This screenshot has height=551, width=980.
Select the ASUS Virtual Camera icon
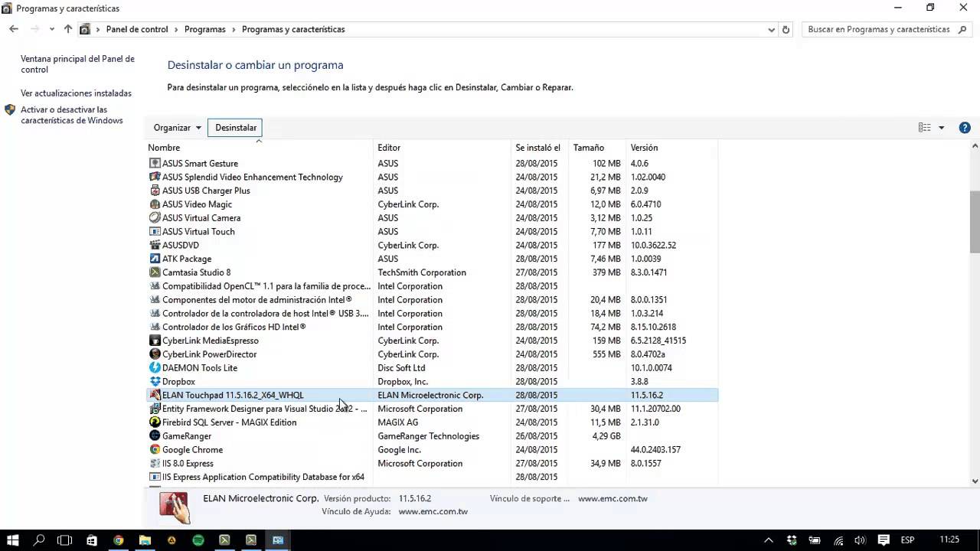pyautogui.click(x=155, y=218)
